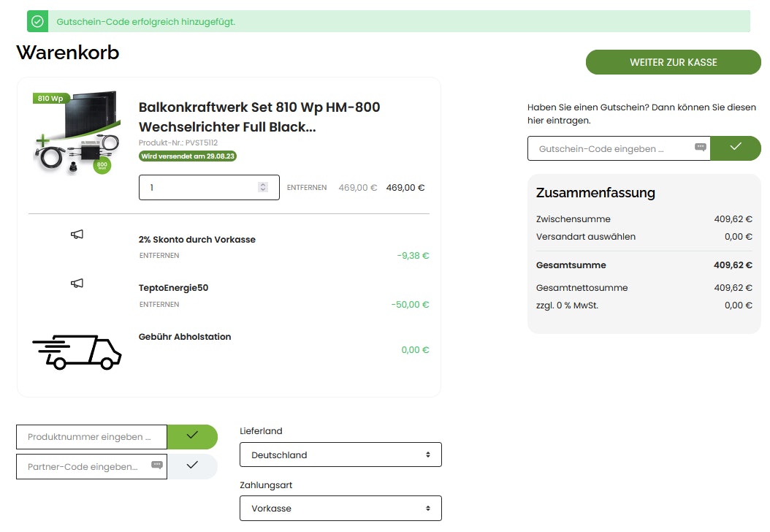This screenshot has width=770, height=532.
Task: Submit voucher code with checkmark button
Action: click(735, 148)
